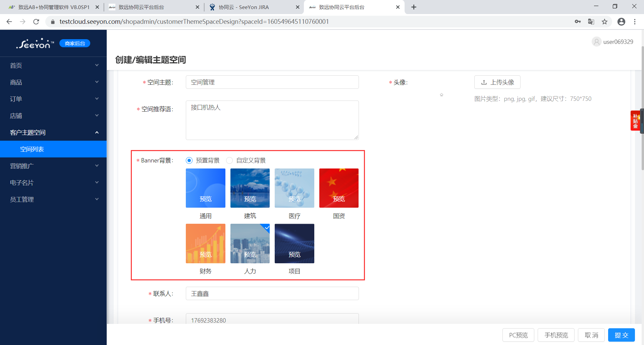The height and width of the screenshot is (345, 644).
Task: Switch to 协同云 - SeeYon JIRA tab
Action: pyautogui.click(x=254, y=7)
